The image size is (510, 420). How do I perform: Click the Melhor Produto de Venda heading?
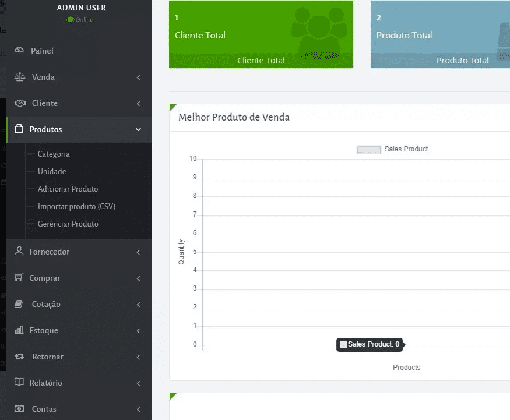pos(234,117)
